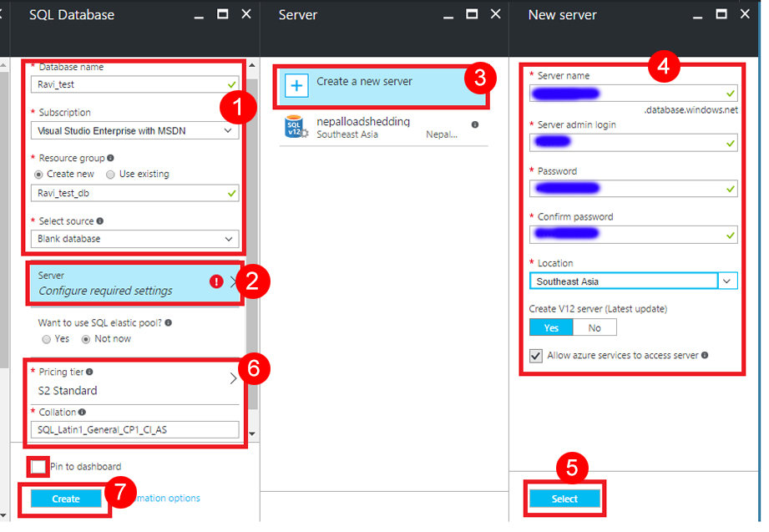
Task: Click the Server name input field
Action: coord(633,94)
